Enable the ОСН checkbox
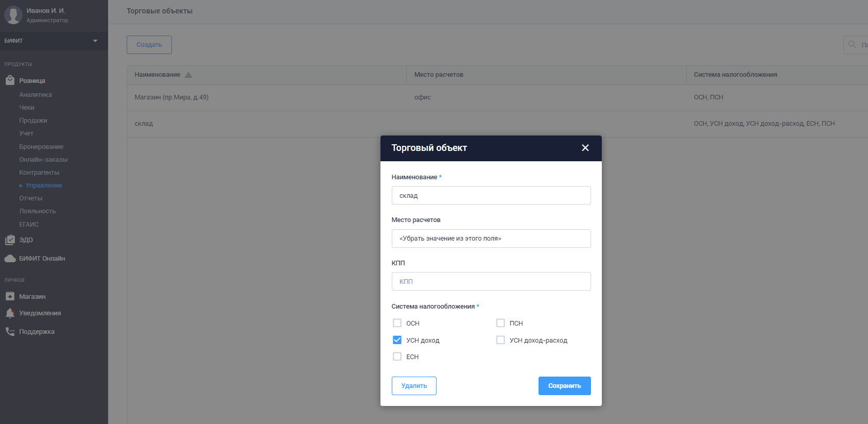 pos(397,323)
